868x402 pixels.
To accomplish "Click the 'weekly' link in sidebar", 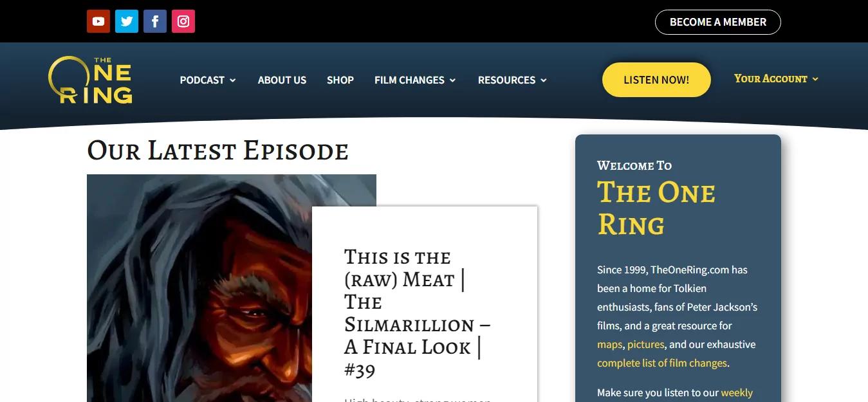I will (x=737, y=392).
